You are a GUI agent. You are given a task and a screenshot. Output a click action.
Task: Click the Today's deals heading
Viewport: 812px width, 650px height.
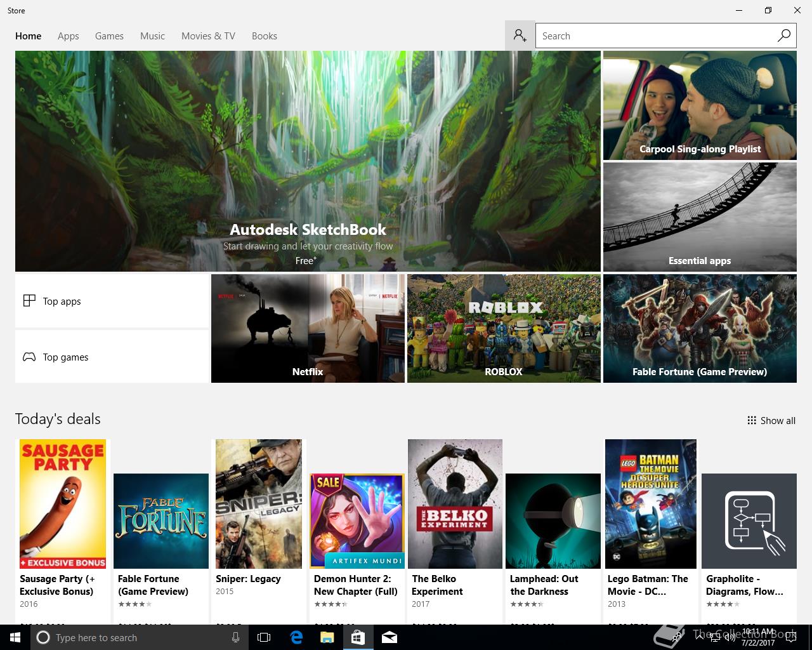58,419
